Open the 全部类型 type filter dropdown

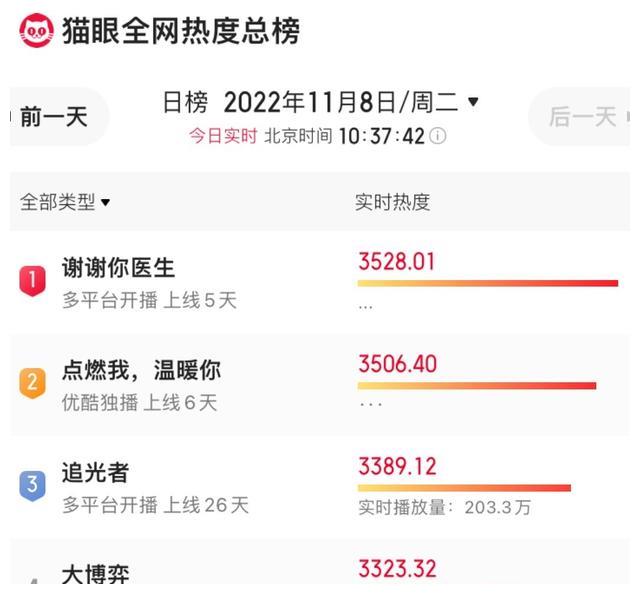65,202
